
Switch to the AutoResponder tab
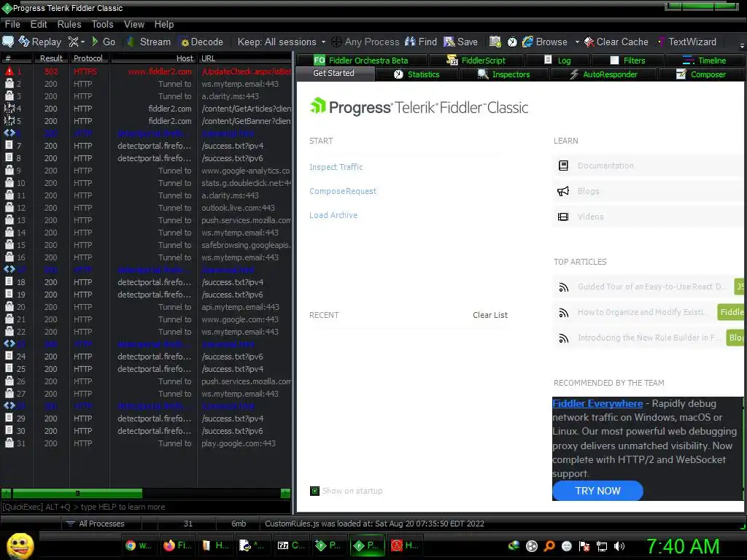click(603, 74)
